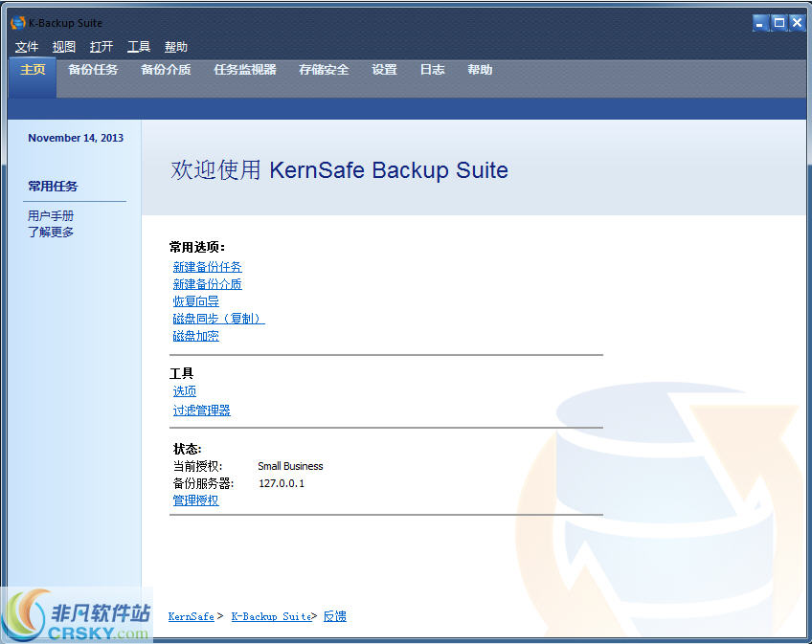
Task: Click the 常用任务 sidebar heading
Action: coord(53,187)
